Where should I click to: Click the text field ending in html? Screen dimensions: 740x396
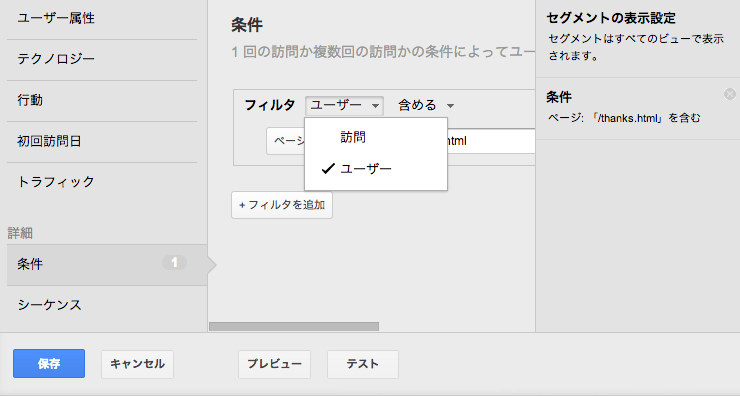(x=491, y=141)
